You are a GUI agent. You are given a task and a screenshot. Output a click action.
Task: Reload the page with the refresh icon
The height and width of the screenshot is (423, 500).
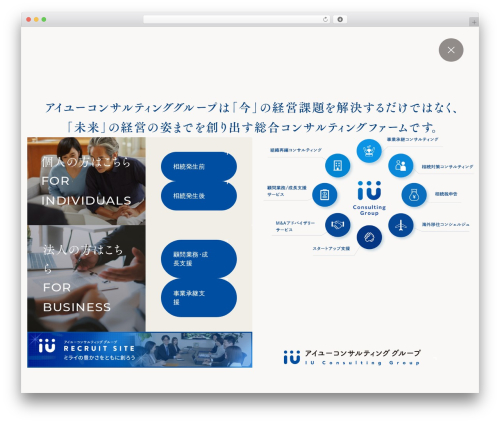tap(325, 19)
